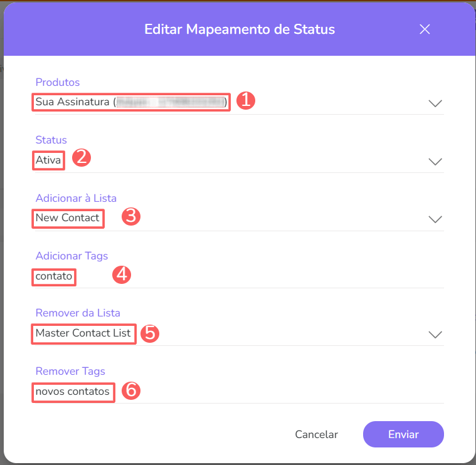The image size is (476, 465).
Task: Click the red number 1 marker
Action: click(245, 100)
